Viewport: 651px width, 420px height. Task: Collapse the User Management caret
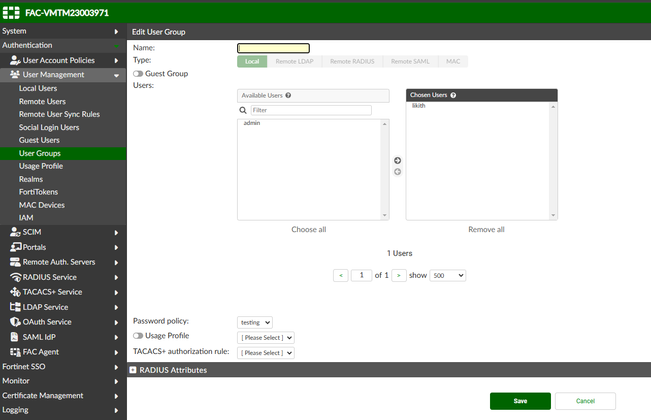[x=116, y=76]
